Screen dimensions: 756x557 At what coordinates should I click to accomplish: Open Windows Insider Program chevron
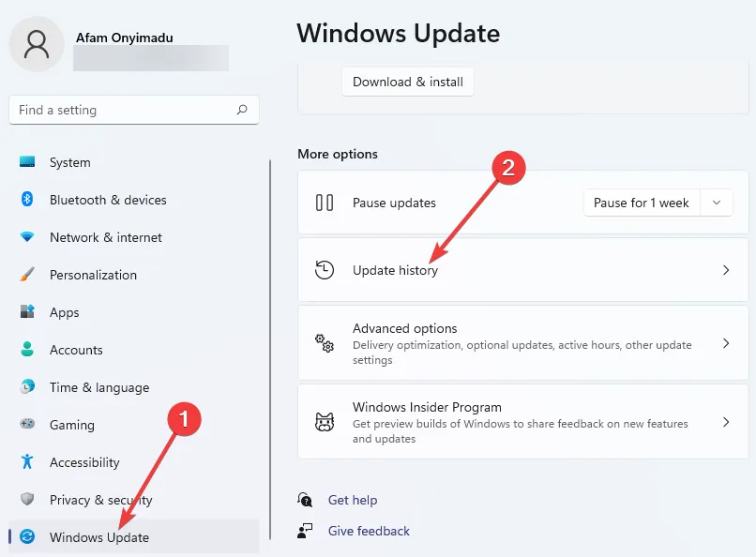tap(726, 422)
